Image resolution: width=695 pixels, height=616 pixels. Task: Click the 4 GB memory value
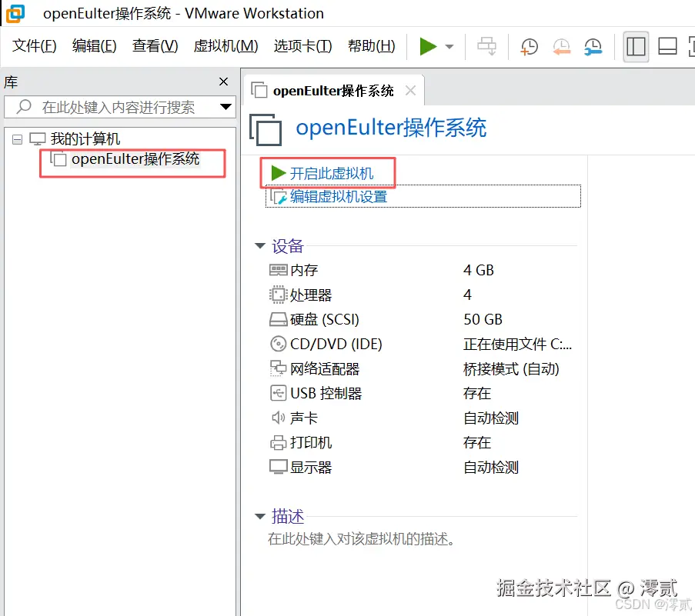tap(478, 270)
